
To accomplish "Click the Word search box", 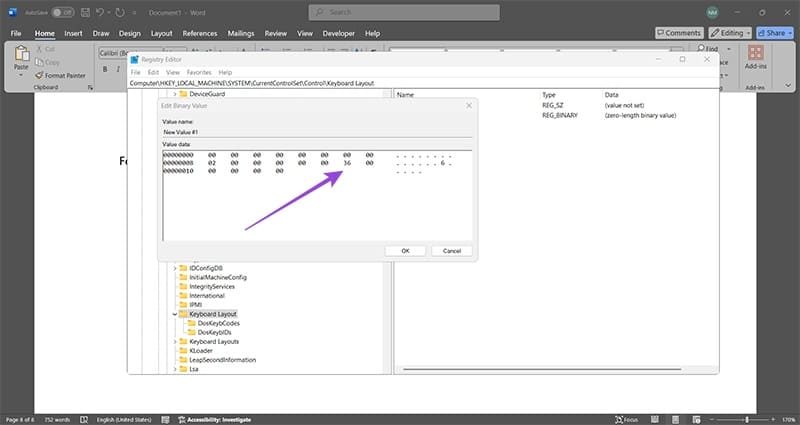I will pos(404,12).
